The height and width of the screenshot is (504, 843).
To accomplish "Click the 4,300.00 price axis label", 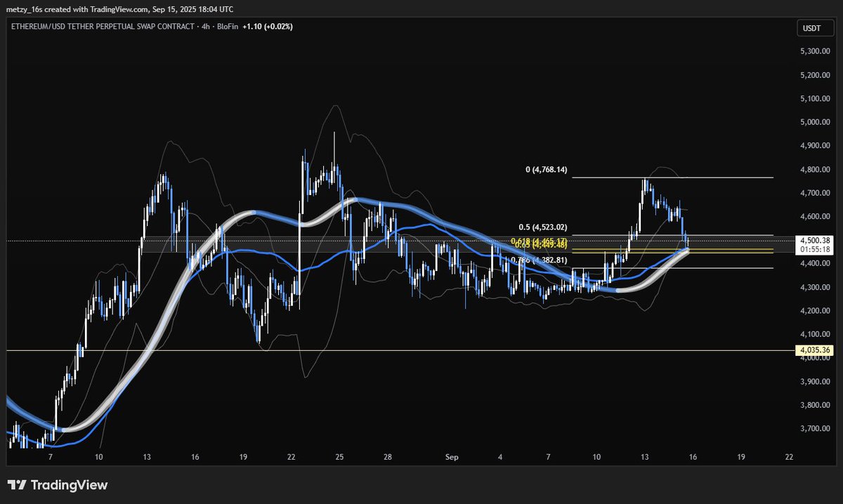I will tap(815, 288).
